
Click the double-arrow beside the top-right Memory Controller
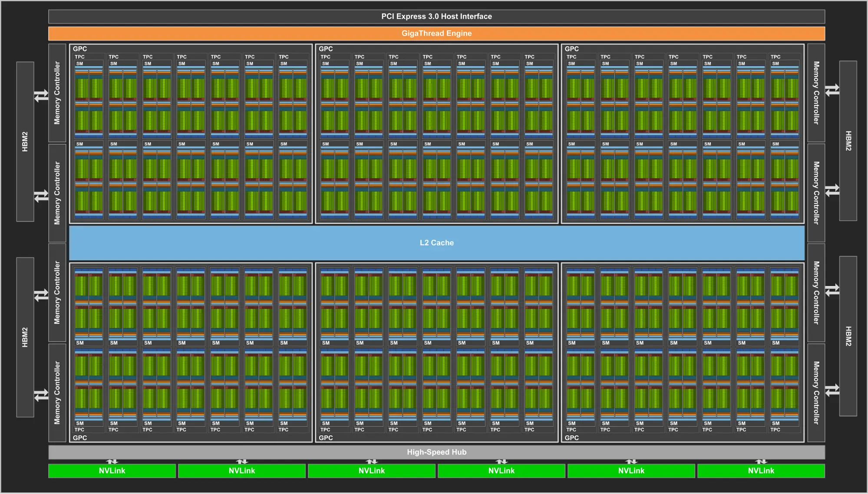(832, 90)
